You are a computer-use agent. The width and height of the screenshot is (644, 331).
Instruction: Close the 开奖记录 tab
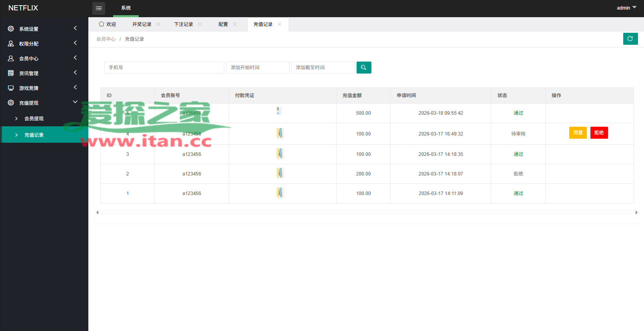158,24
